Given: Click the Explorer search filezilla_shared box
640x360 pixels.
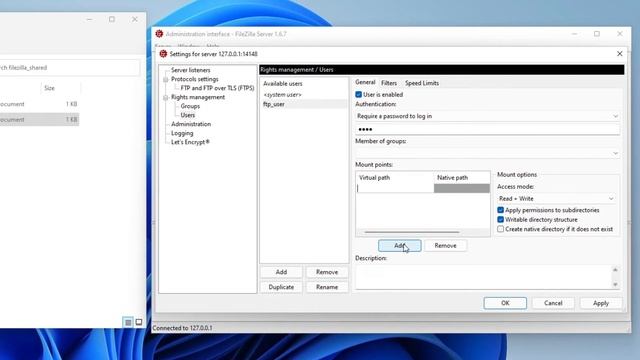Looking at the screenshot, I should [x=69, y=68].
